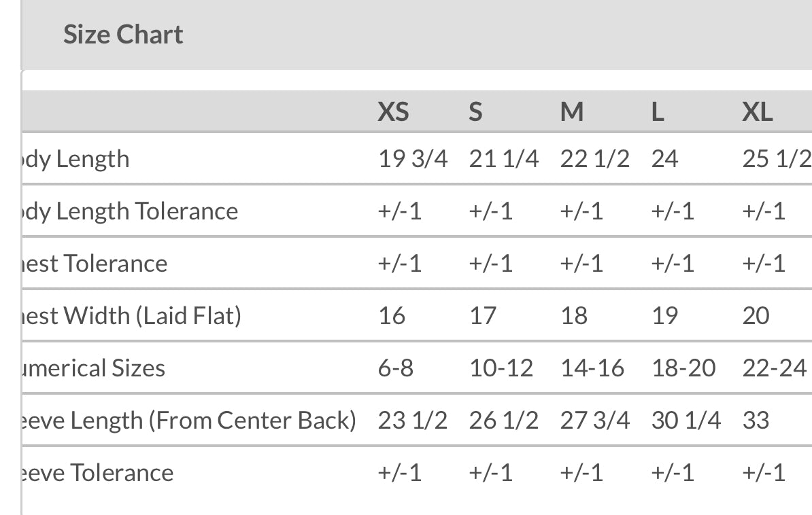Select the XL column header
The height and width of the screenshot is (515, 812).
click(x=757, y=111)
